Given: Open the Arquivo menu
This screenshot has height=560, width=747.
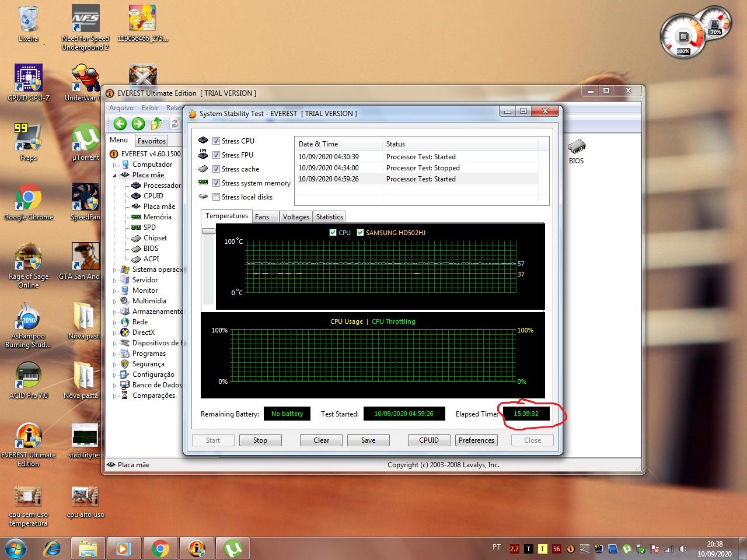Looking at the screenshot, I should [121, 108].
